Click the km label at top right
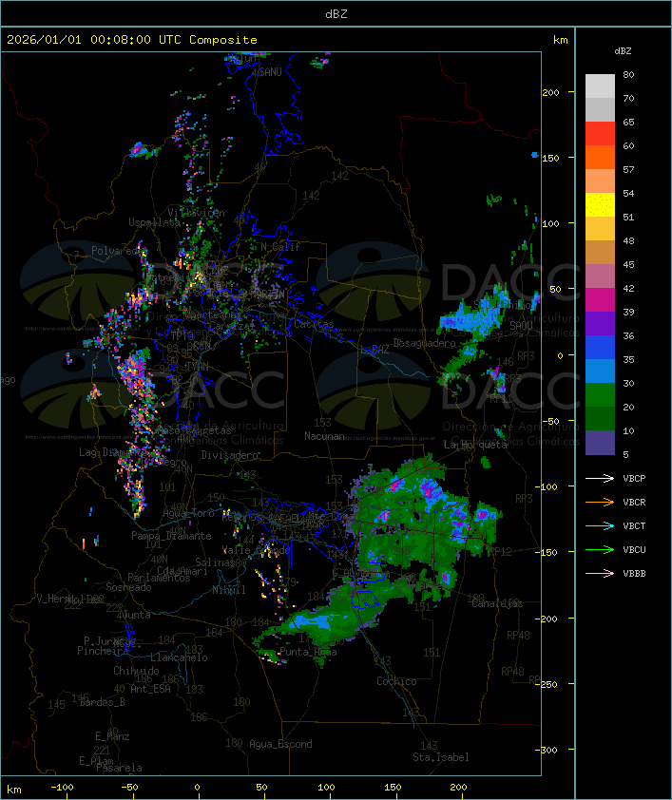Image resolution: width=672 pixels, height=800 pixels. coord(560,40)
